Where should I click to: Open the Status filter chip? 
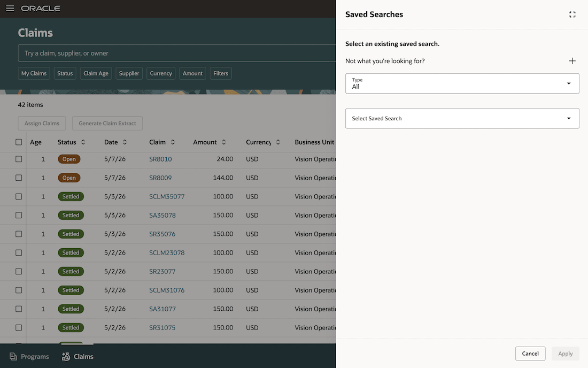[65, 73]
